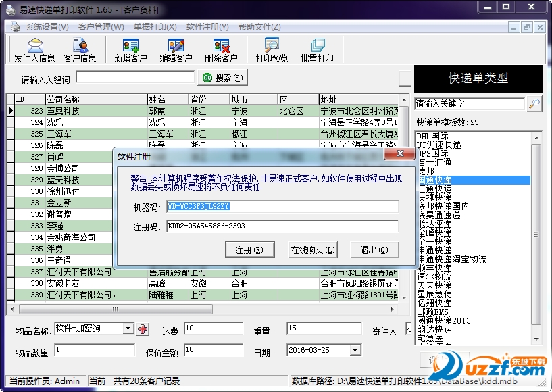Open the 日期 date picker dropdown
Image resolution: width=552 pixels, height=392 pixels.
tap(355, 350)
